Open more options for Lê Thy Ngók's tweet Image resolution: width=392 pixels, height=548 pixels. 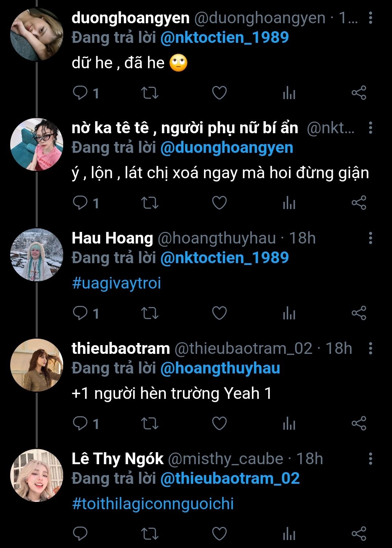coord(370,459)
